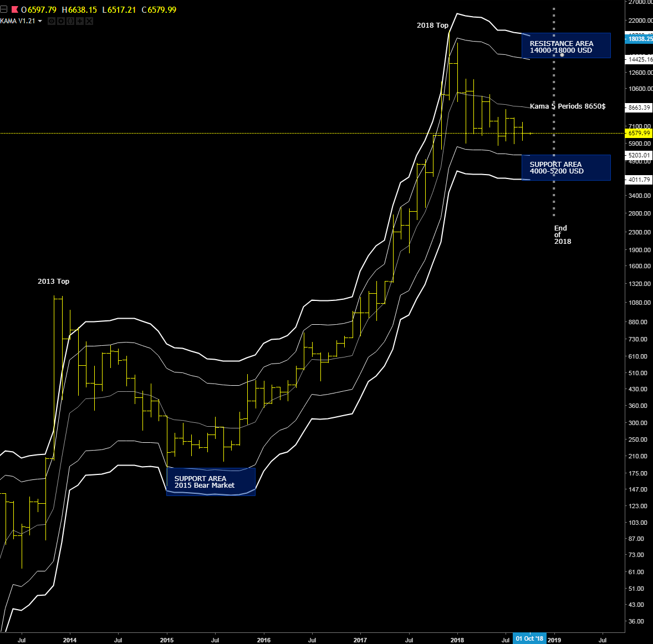
Task: Select the SUPPORT AREA 4000-5200 USD box
Action: [x=565, y=167]
